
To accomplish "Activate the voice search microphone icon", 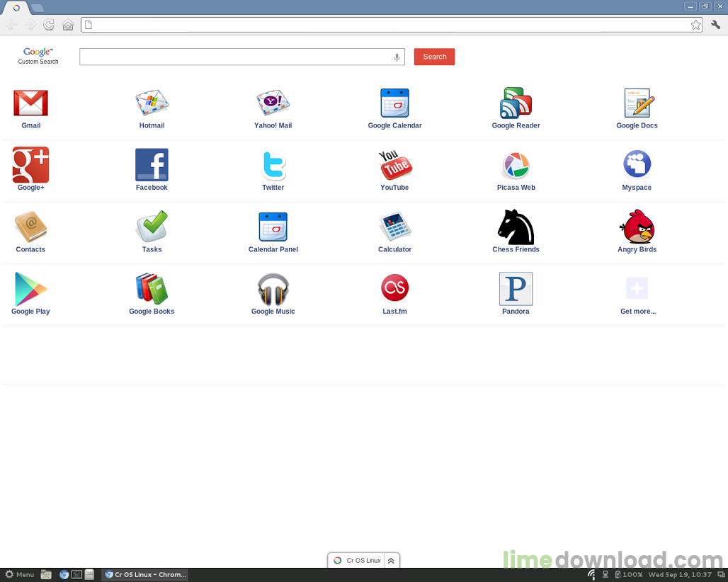I will pos(397,57).
